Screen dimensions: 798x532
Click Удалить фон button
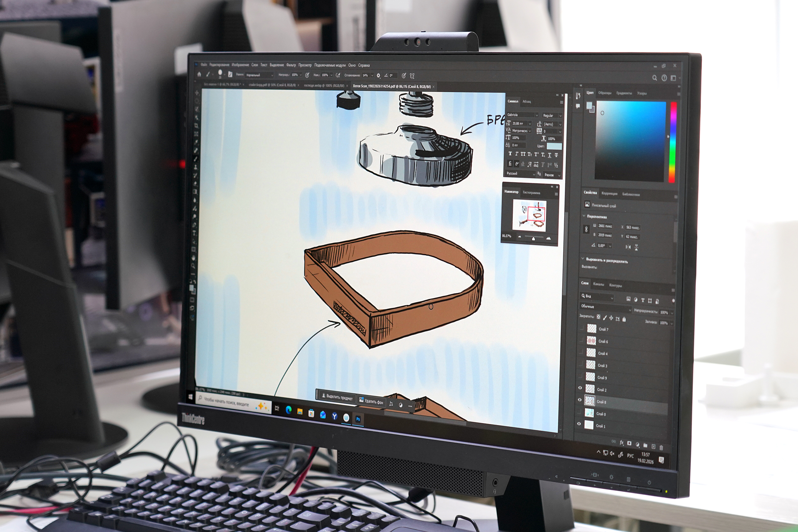click(371, 401)
